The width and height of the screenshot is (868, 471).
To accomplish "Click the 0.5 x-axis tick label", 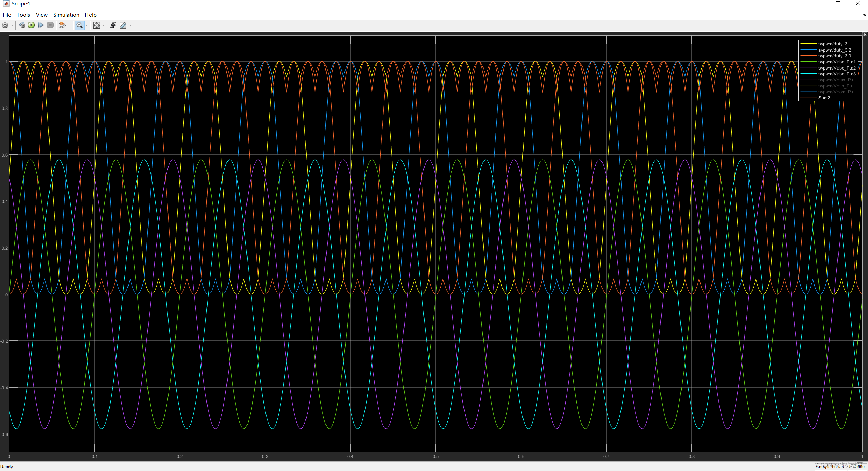I will point(436,456).
